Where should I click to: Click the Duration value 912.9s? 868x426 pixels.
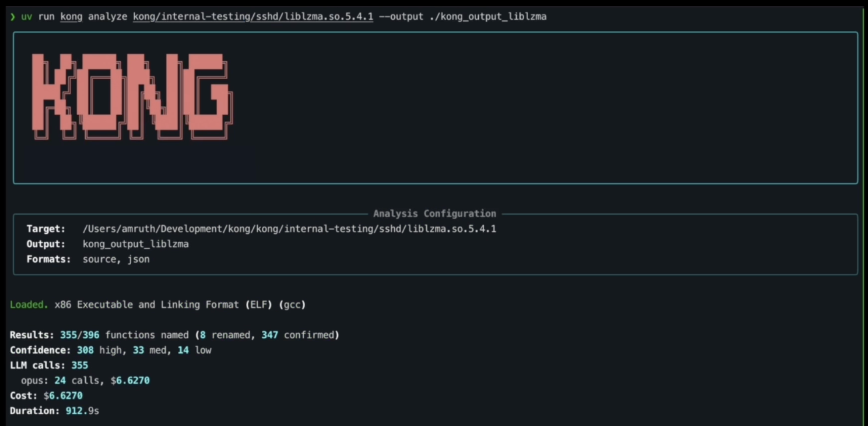(x=82, y=411)
